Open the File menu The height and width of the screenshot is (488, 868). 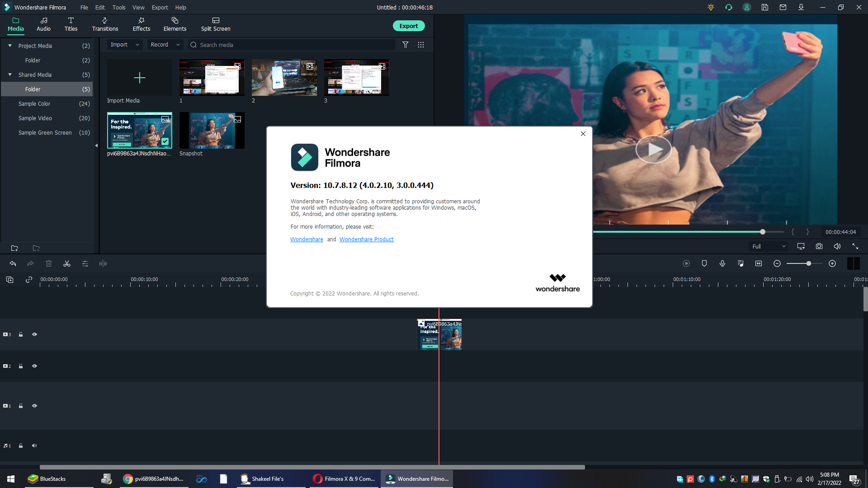pyautogui.click(x=84, y=7)
